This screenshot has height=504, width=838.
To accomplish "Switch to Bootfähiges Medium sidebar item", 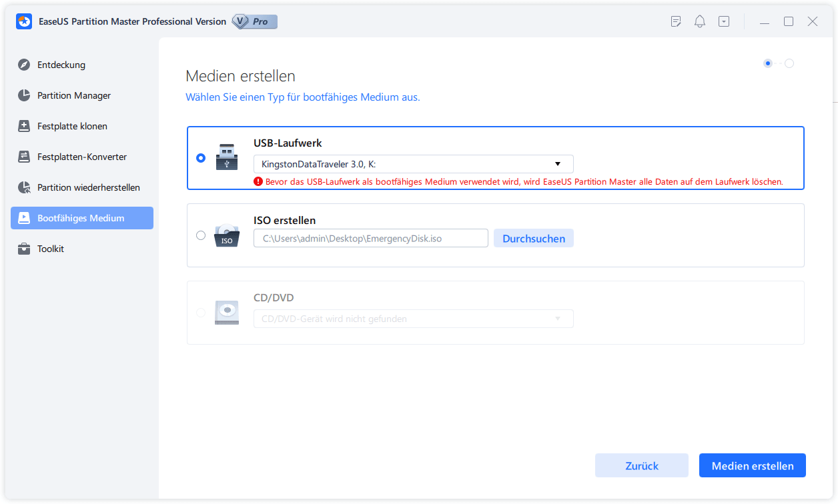I will (x=82, y=218).
